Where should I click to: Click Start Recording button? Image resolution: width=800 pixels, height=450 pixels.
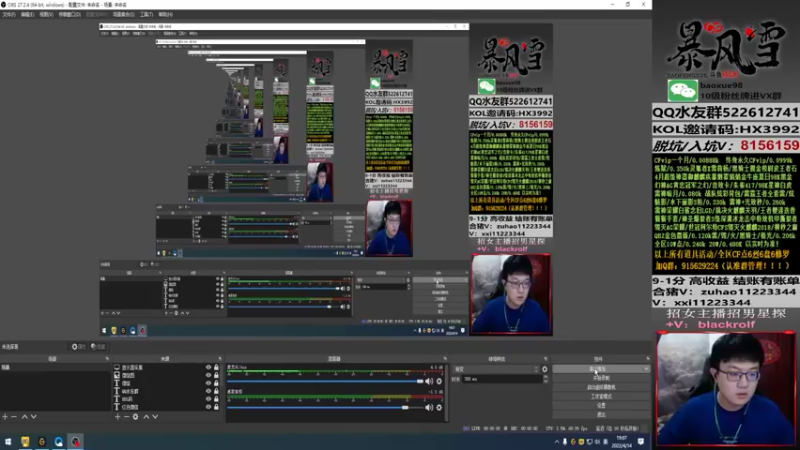point(601,378)
